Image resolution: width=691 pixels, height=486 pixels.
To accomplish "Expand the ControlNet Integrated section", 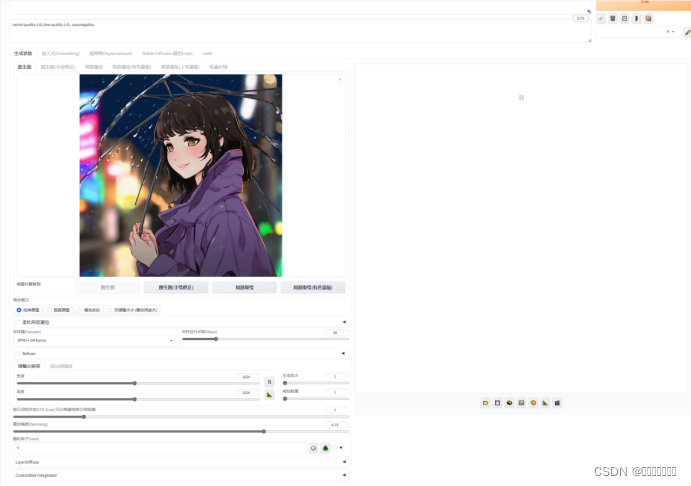I will point(181,475).
